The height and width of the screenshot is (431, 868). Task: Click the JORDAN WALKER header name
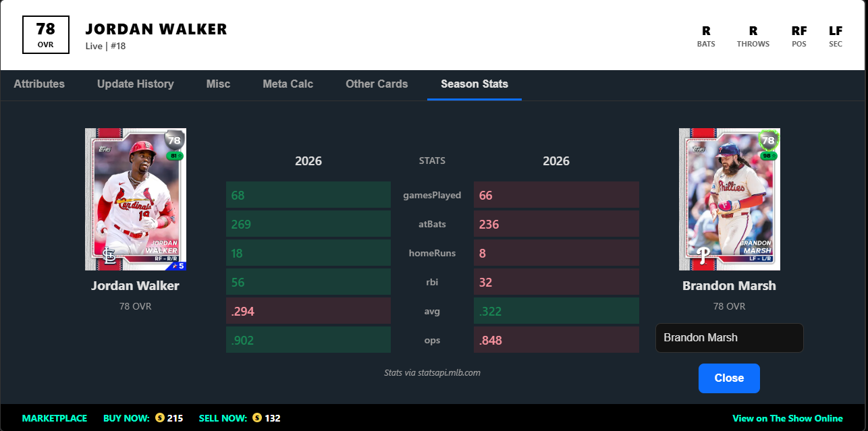point(156,29)
